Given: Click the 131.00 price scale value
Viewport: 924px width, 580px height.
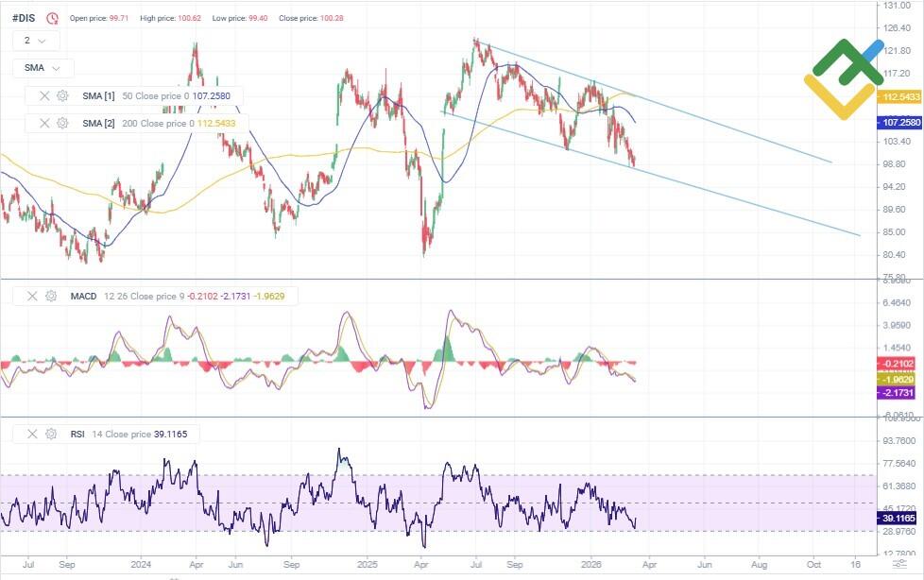Looking at the screenshot, I should (x=897, y=6).
